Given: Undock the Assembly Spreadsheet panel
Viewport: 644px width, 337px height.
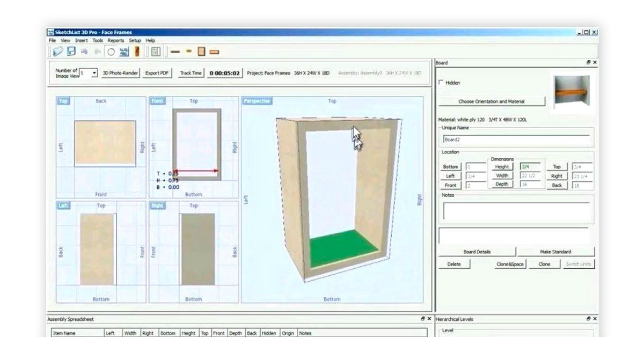Looking at the screenshot, I should [x=422, y=318].
